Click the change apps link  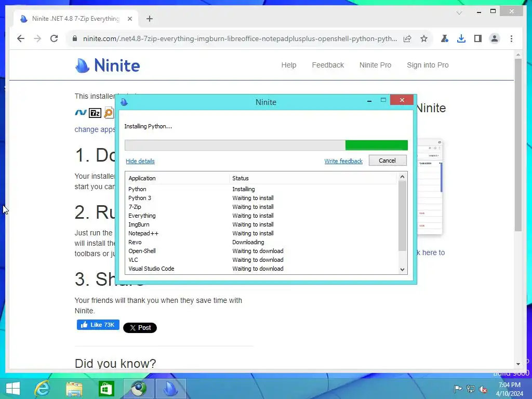[95, 129]
